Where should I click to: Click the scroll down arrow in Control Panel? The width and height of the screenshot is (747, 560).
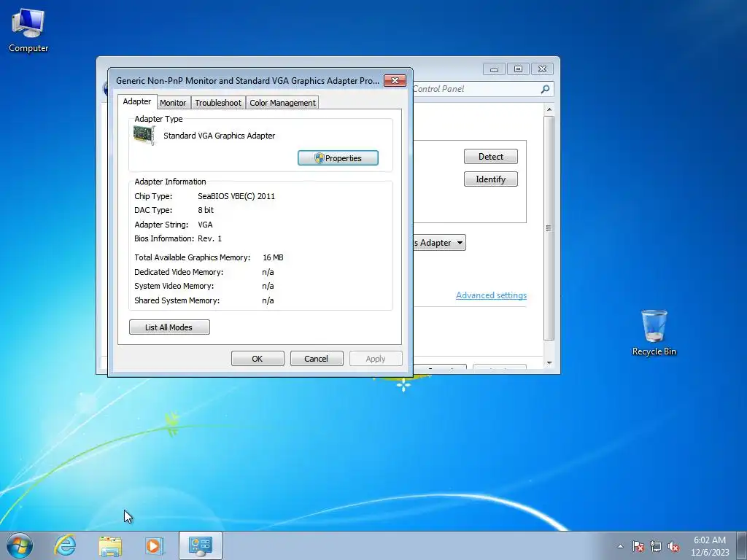(x=549, y=363)
